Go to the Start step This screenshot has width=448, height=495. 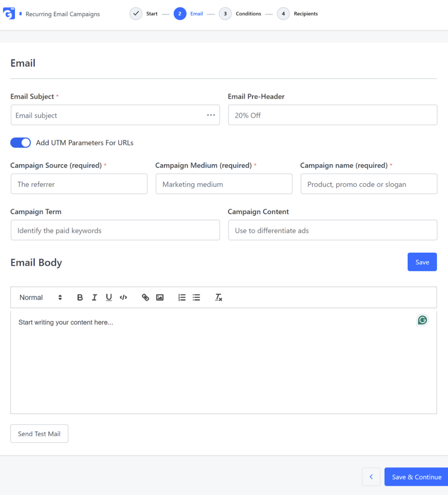[x=152, y=14]
